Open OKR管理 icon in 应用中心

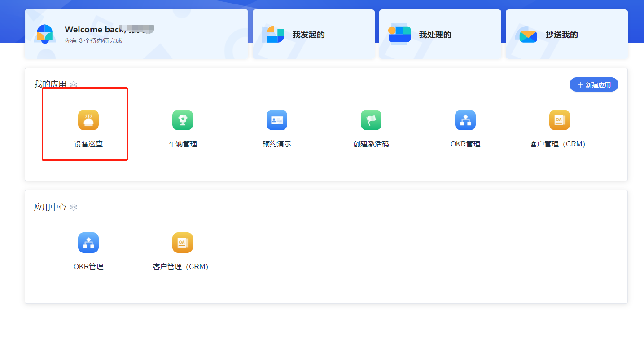tap(88, 243)
